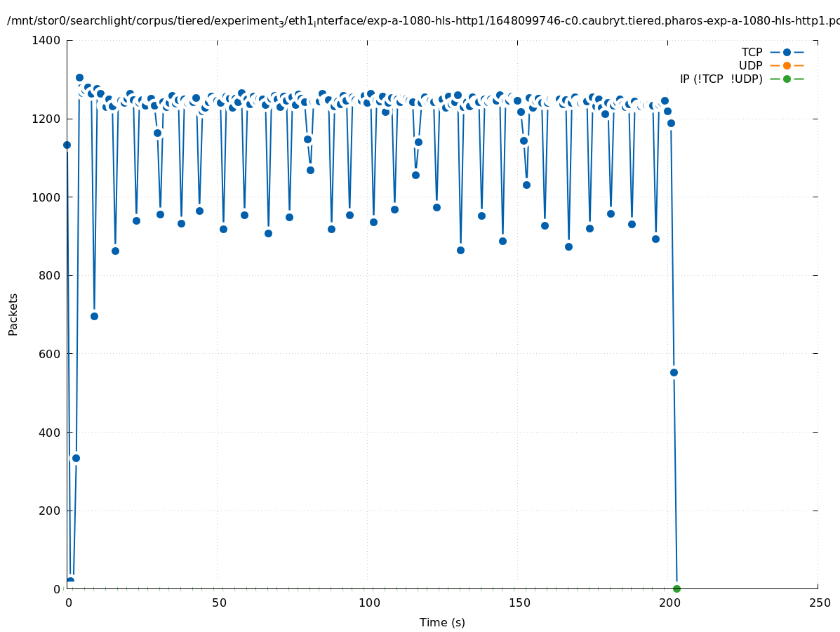Viewport: 840px width, 632px height.
Task: Click the Time (s) x-axis label
Action: [x=442, y=622]
